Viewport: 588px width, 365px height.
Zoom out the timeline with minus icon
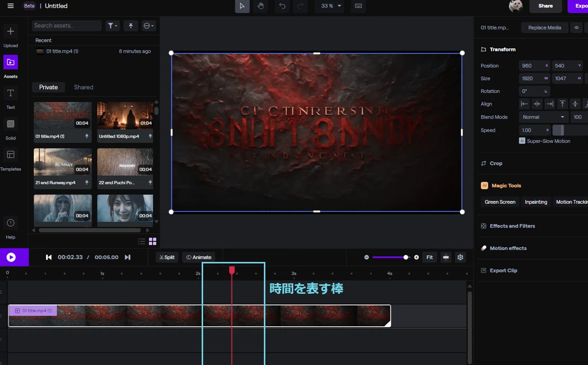[x=366, y=257]
